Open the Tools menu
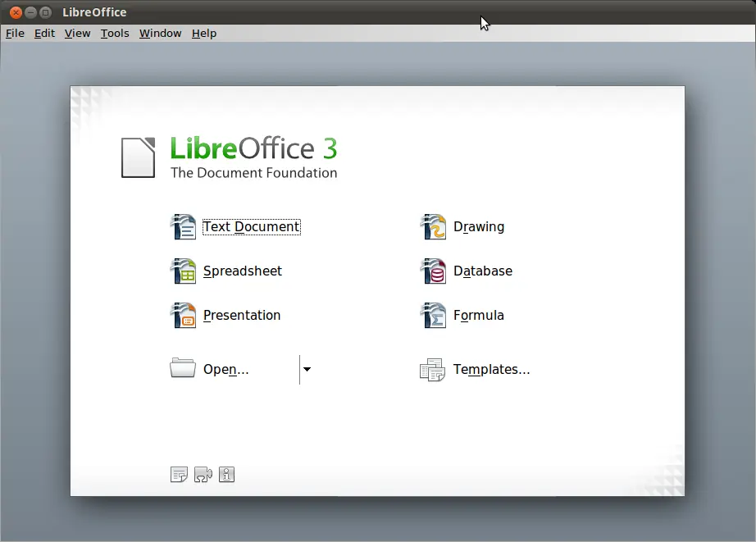756x542 pixels. (x=115, y=34)
